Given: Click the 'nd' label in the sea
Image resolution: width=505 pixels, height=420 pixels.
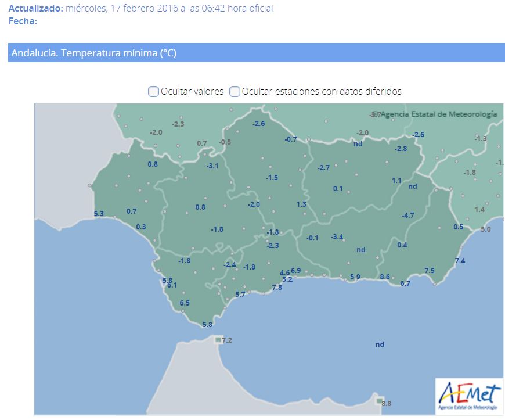Looking at the screenshot, I should coord(380,344).
